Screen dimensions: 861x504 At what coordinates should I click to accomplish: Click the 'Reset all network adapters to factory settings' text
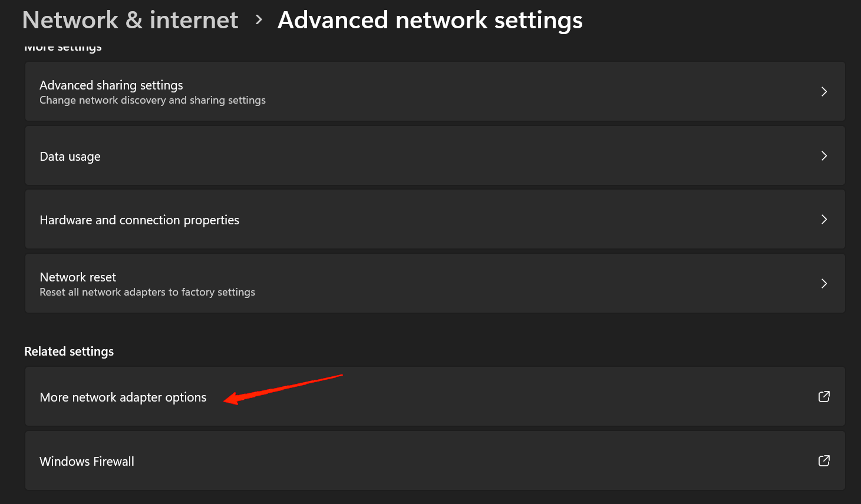(x=147, y=293)
